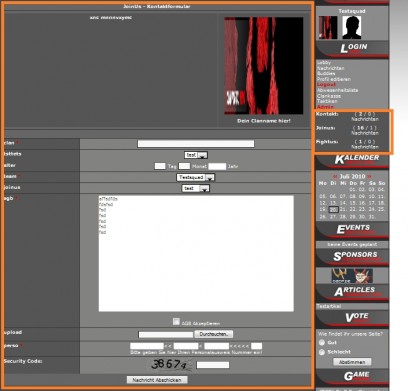Image resolution: width=408 pixels, height=391 pixels.
Task: Go to previous month in calendar
Action: (x=335, y=177)
